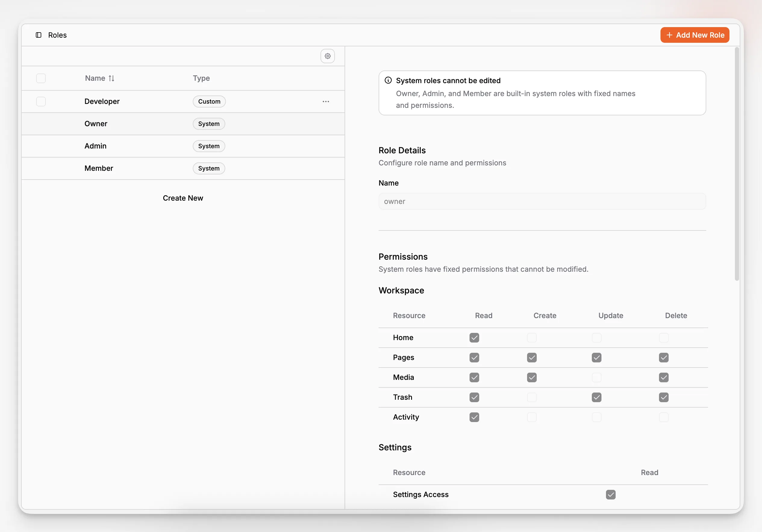Select the Owner role row
Screen dimensions: 762x532
(x=183, y=124)
